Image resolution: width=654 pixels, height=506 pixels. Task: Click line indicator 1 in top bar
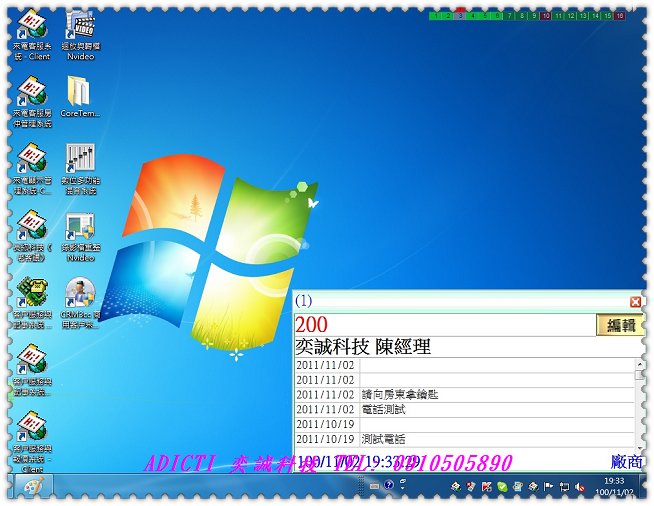coord(435,16)
